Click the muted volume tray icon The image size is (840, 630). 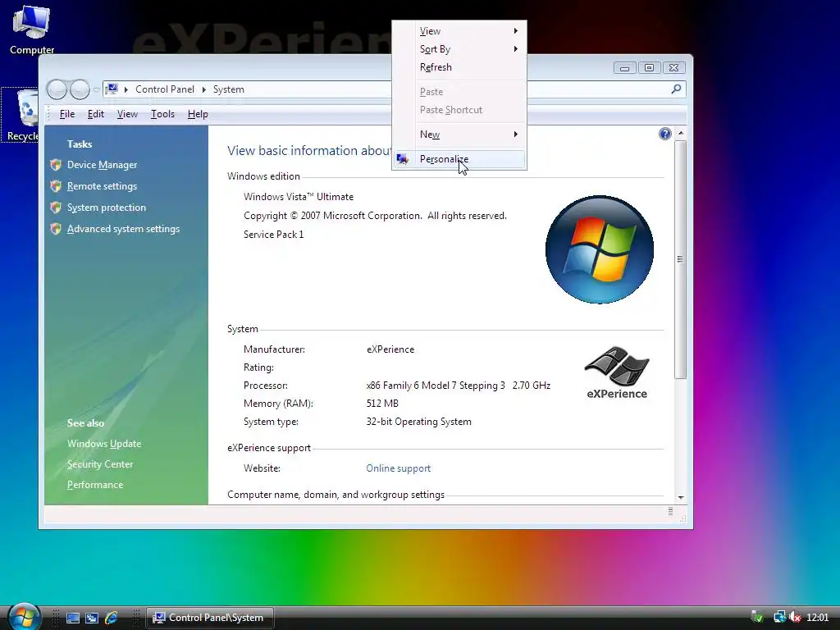795,618
